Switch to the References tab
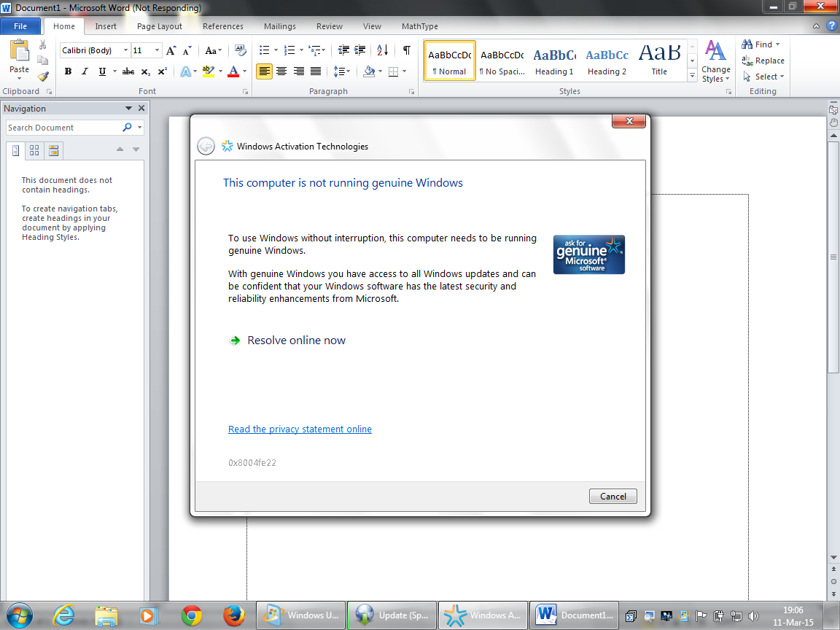 [x=223, y=26]
